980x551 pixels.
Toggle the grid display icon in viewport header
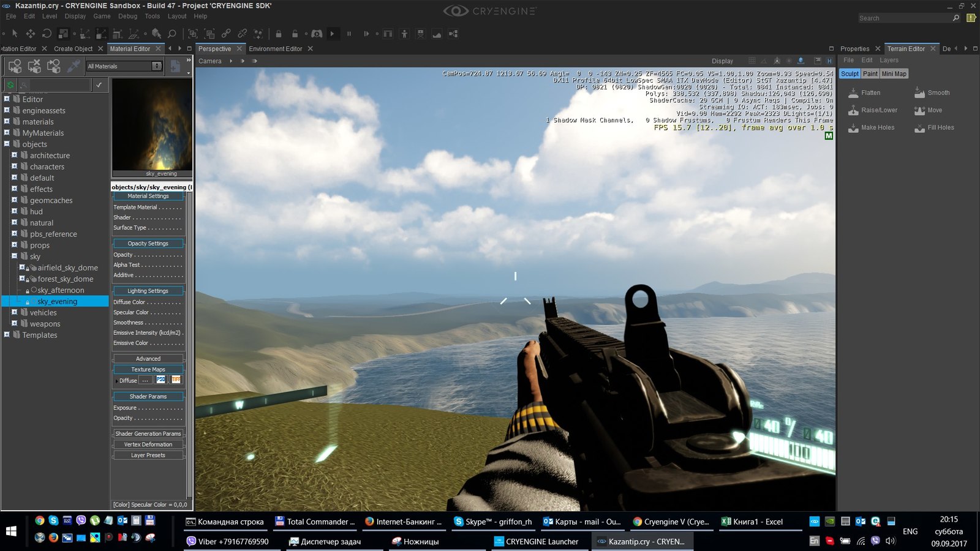coord(752,61)
